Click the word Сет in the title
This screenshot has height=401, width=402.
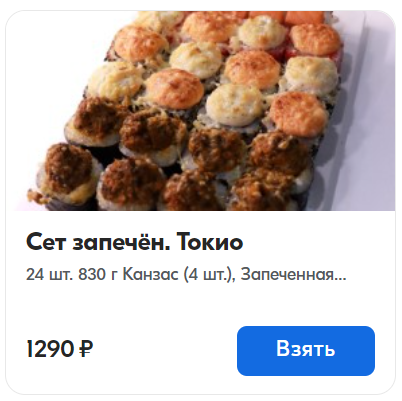coord(45,242)
